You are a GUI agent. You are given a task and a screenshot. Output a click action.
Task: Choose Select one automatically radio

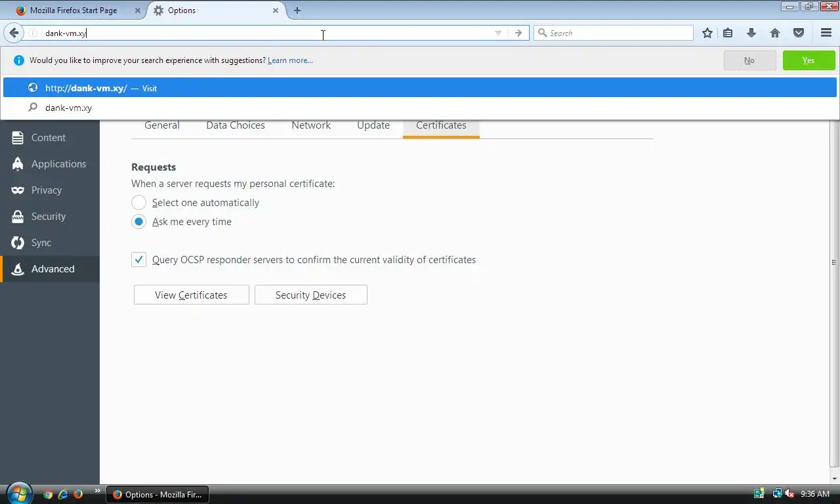pos(138,203)
